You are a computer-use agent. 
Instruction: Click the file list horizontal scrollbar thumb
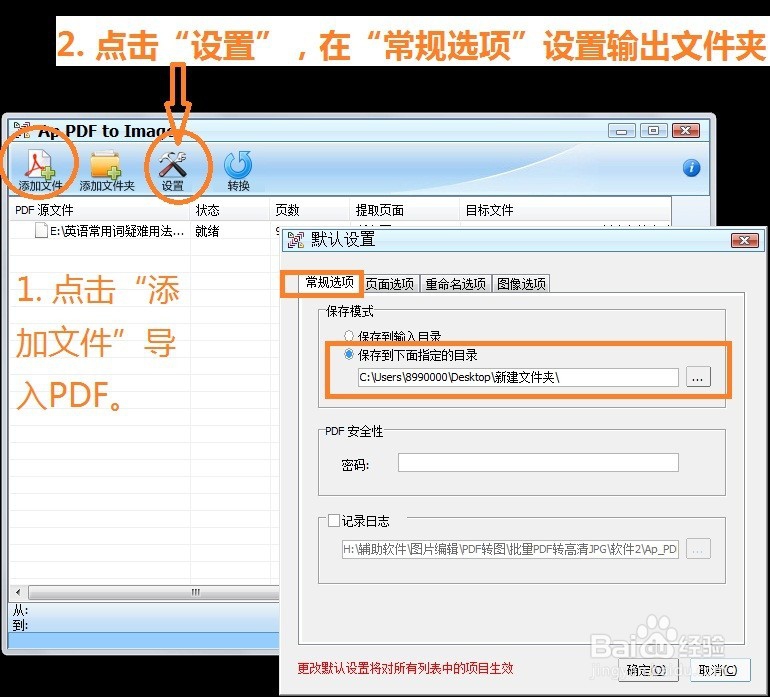click(153, 592)
